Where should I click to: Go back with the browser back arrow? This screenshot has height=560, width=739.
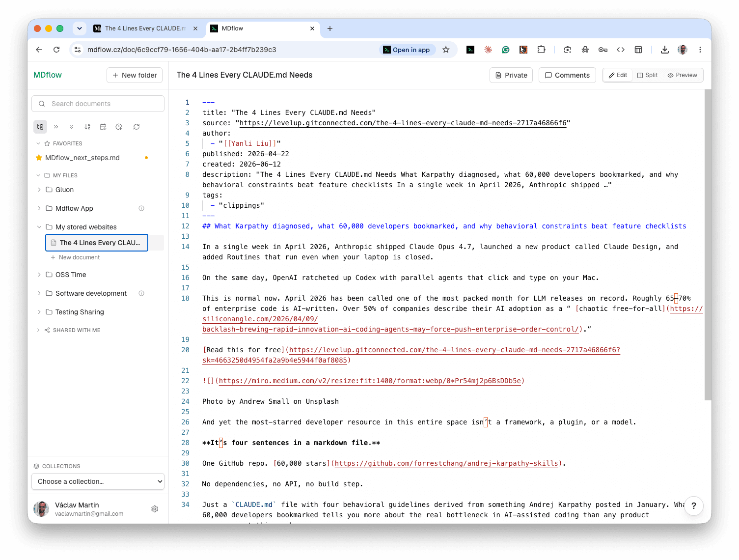pyautogui.click(x=39, y=50)
